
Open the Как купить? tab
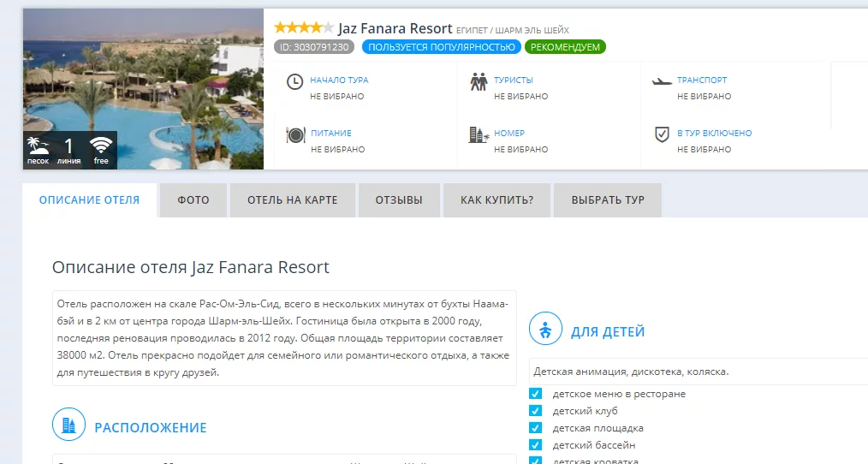pyautogui.click(x=497, y=199)
